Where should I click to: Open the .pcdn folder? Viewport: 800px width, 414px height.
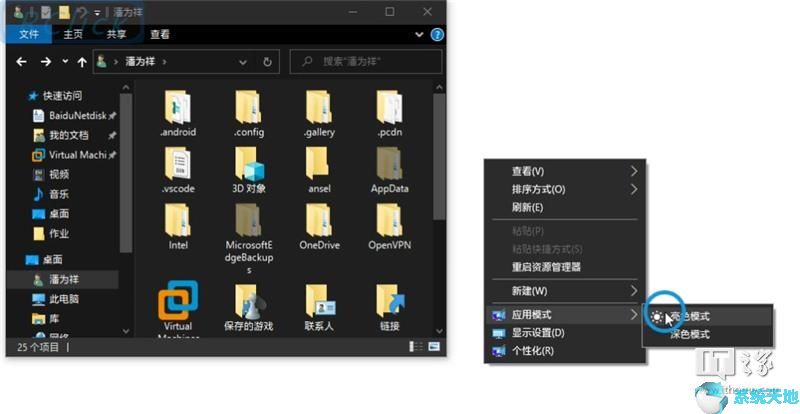click(389, 113)
